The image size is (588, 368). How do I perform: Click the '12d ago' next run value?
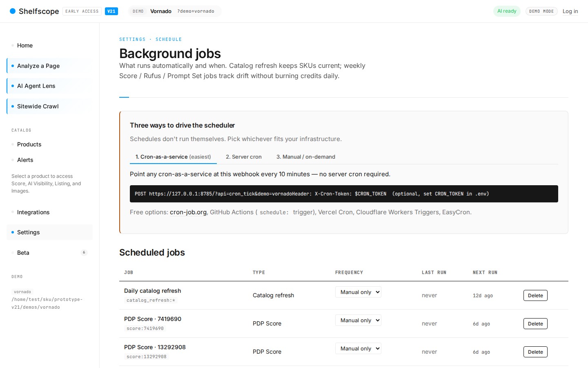click(x=483, y=296)
